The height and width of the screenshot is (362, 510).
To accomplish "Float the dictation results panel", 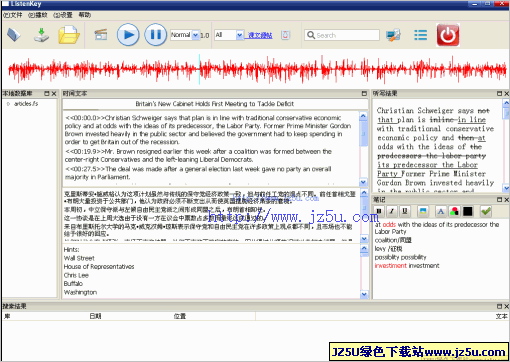I will click(x=499, y=94).
